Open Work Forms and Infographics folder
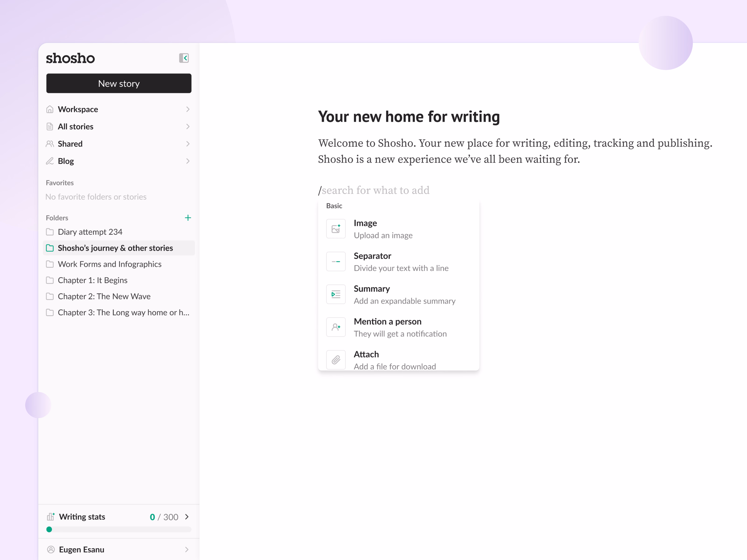This screenshot has width=747, height=560. coord(119,264)
